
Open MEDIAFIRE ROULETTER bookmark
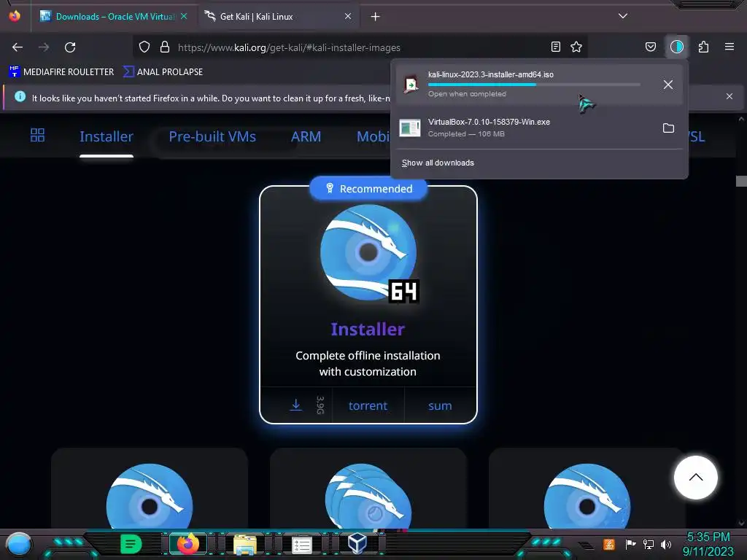coord(61,72)
